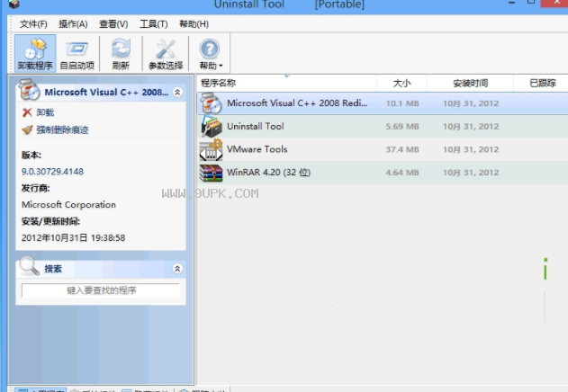568x392 pixels.
Task: Click the broom icon for force removal
Action: [x=27, y=129]
